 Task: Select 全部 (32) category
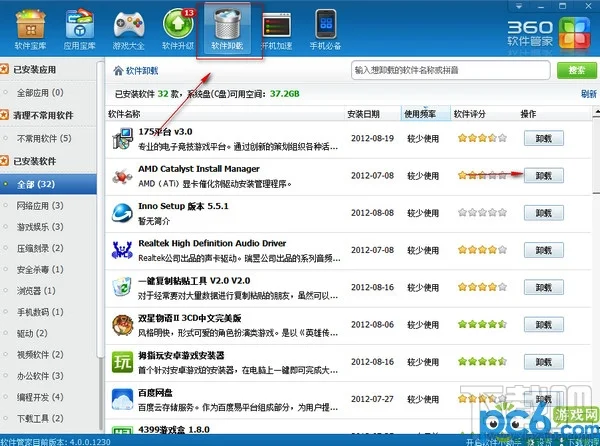[x=48, y=184]
